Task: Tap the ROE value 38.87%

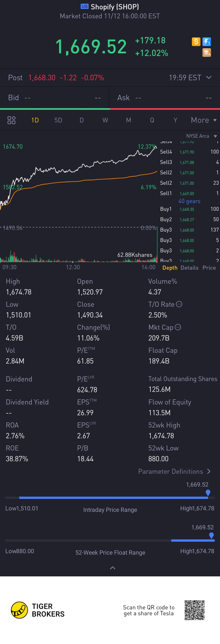Action: [x=17, y=459]
